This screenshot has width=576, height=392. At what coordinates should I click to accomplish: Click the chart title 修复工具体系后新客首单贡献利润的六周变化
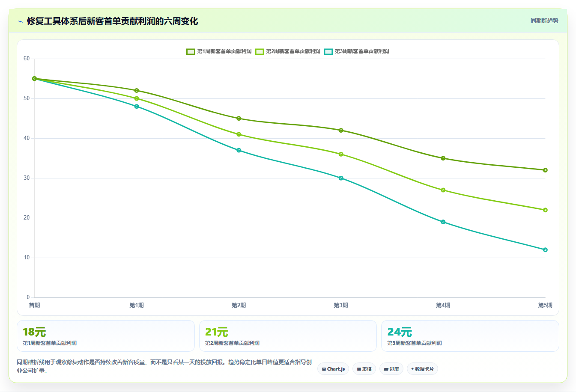pos(112,21)
